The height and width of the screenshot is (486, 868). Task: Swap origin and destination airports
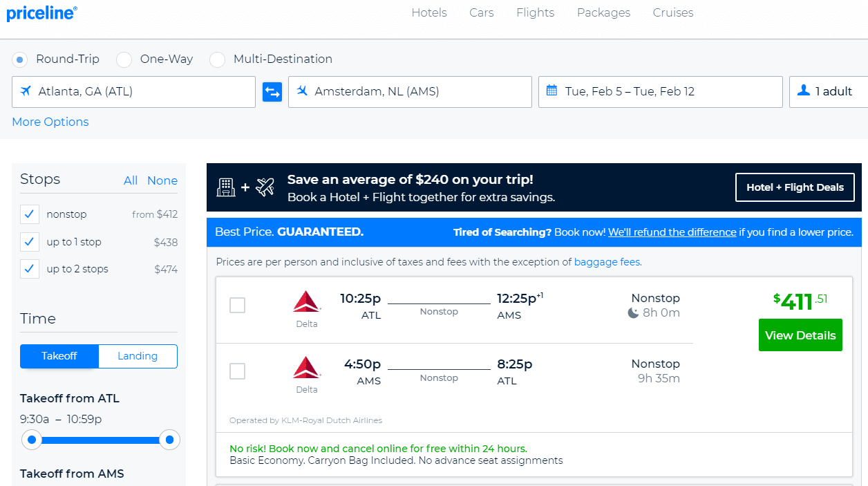[x=272, y=92]
